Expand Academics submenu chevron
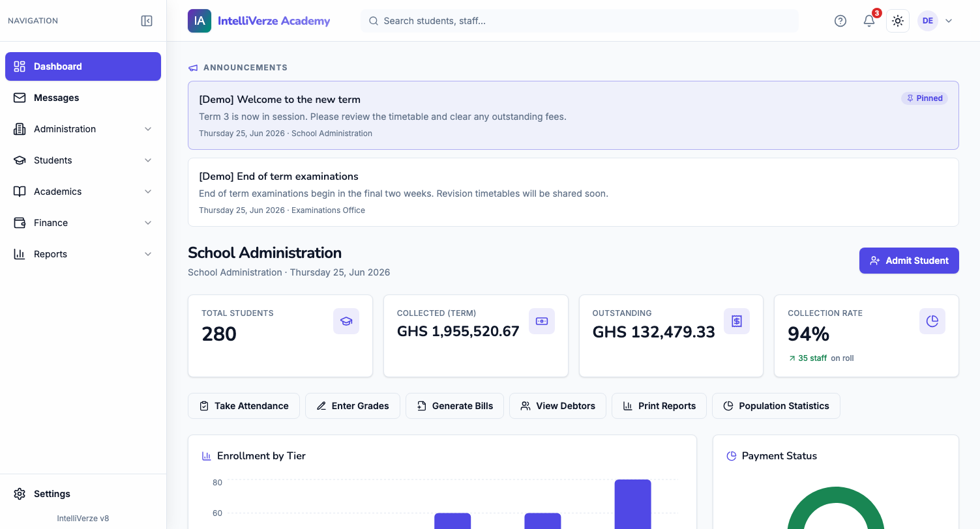Viewport: 980px width, 529px height. click(148, 192)
